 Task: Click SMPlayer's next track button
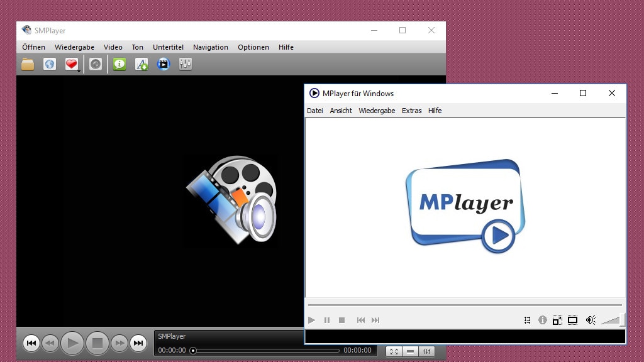(138, 343)
